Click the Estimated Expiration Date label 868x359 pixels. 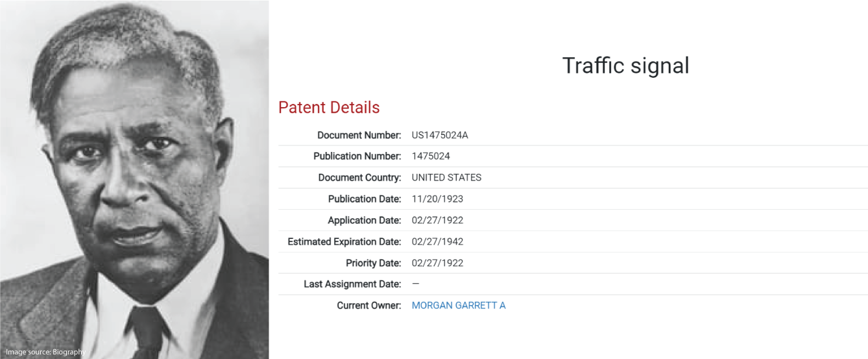click(x=344, y=241)
